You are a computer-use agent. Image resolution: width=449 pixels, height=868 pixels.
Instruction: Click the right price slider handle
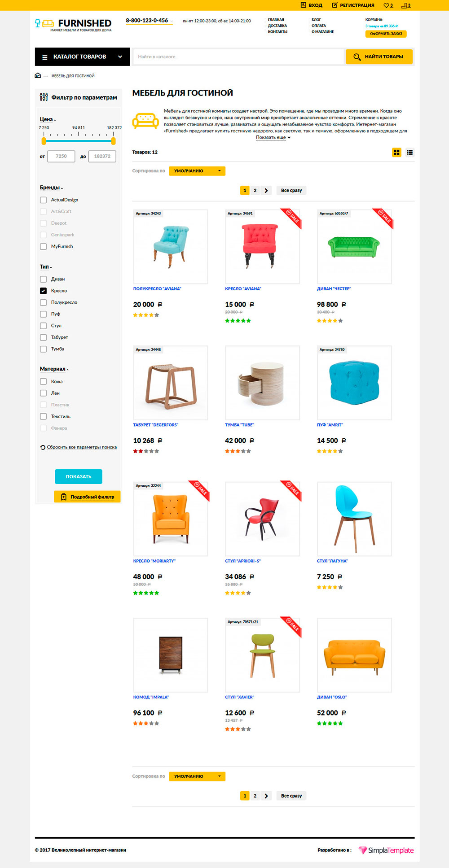(113, 141)
